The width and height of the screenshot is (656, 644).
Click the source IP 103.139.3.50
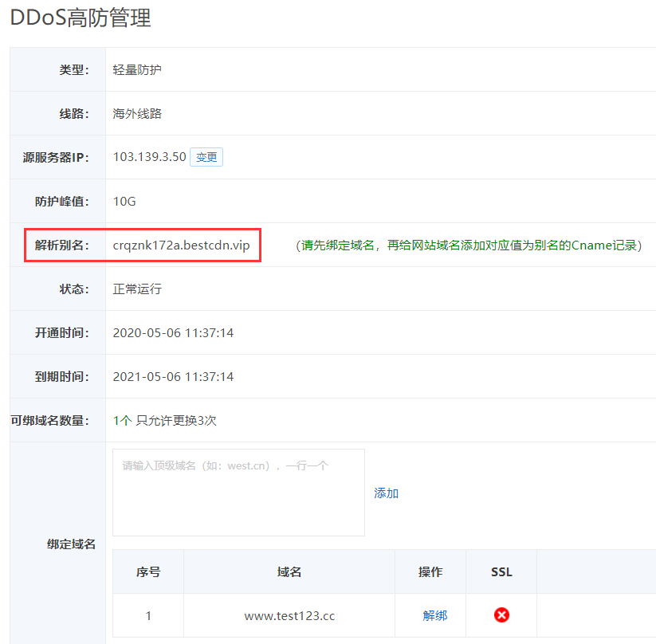point(149,157)
